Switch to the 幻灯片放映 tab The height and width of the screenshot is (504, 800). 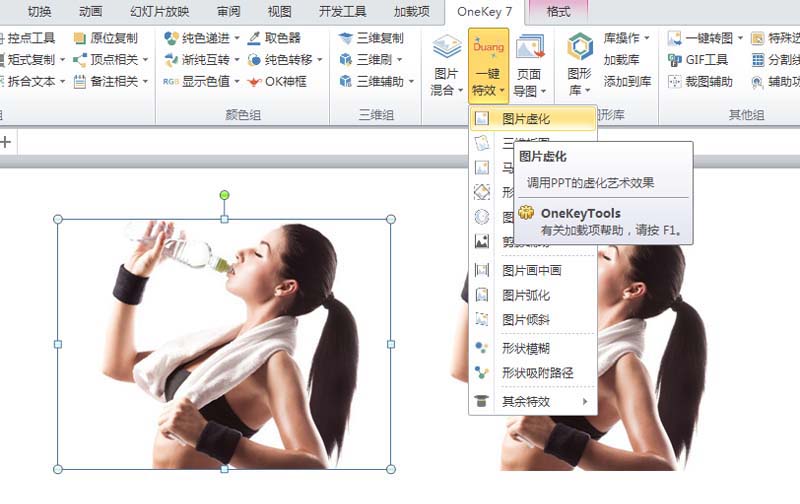(x=160, y=12)
